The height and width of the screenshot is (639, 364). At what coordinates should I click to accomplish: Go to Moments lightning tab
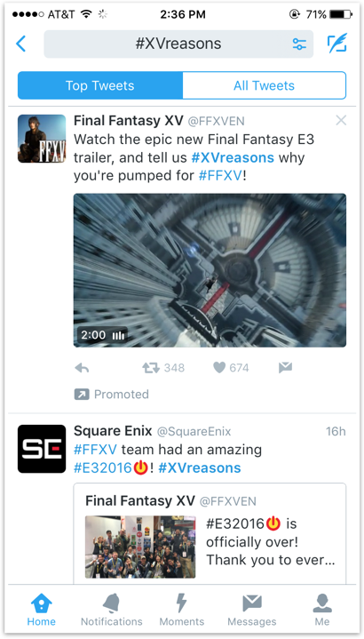pyautogui.click(x=182, y=610)
